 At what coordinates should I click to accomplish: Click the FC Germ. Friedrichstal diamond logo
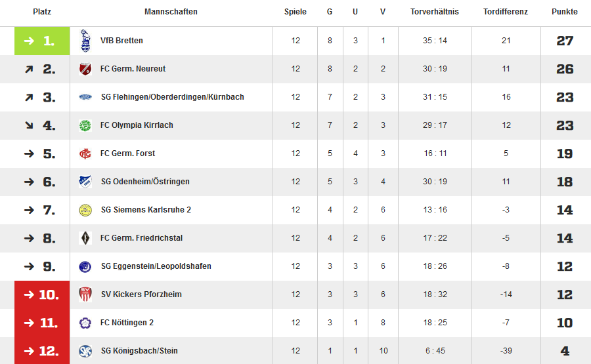click(x=85, y=238)
